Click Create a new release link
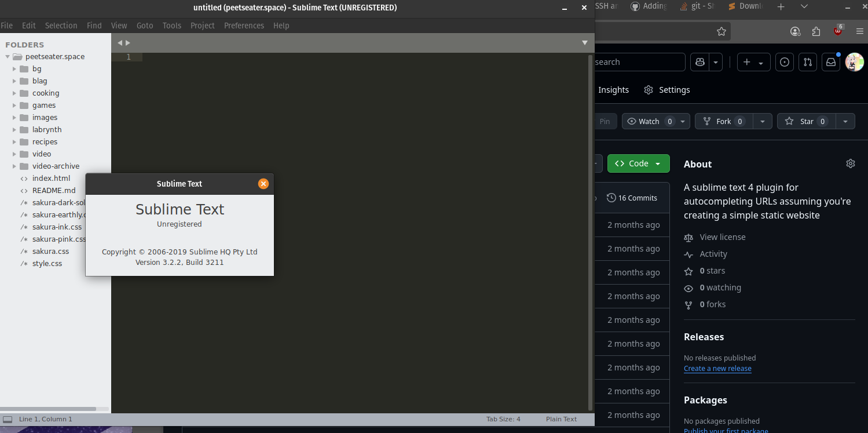The height and width of the screenshot is (433, 868). pos(717,368)
